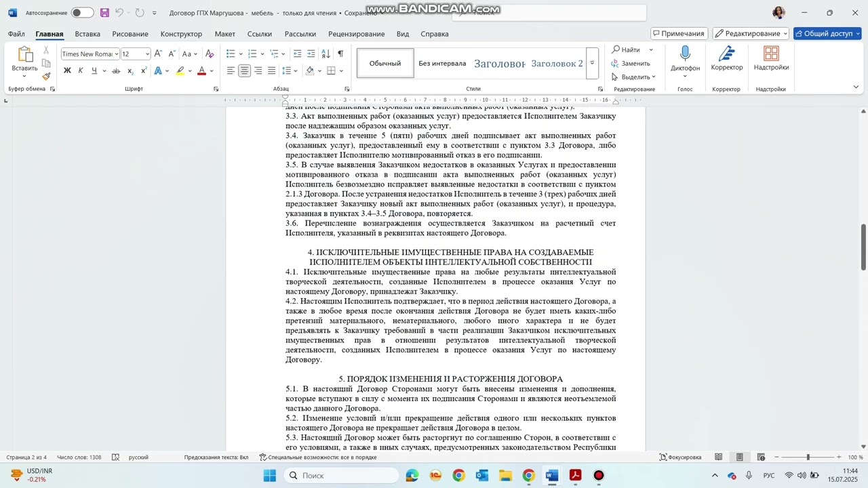This screenshot has width=868, height=488.
Task: Click the Copy icon in clipboard group
Action: pyautogui.click(x=46, y=63)
